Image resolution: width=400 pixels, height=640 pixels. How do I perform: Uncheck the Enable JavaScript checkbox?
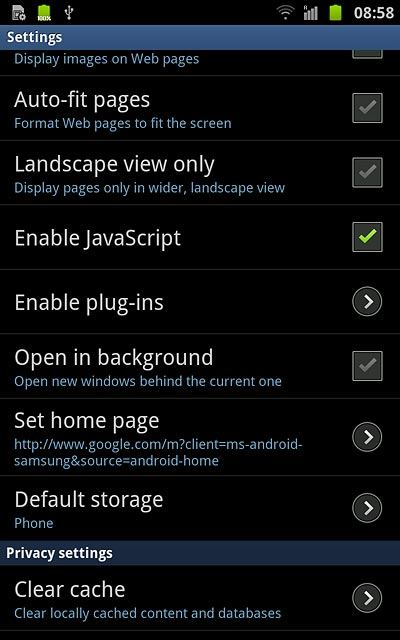click(x=367, y=237)
